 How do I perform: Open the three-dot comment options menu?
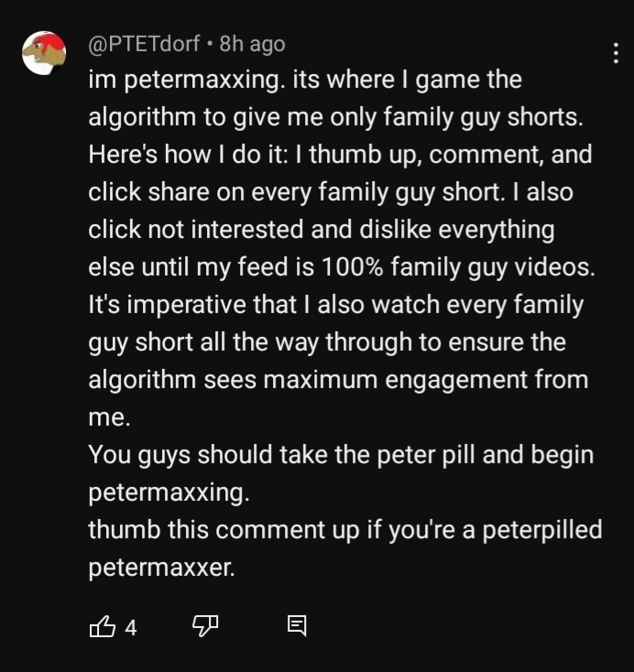tap(615, 53)
